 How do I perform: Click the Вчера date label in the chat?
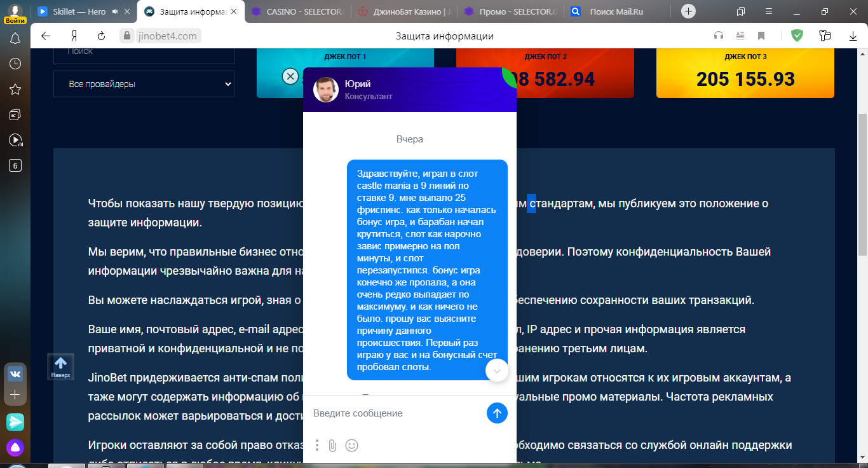point(410,139)
